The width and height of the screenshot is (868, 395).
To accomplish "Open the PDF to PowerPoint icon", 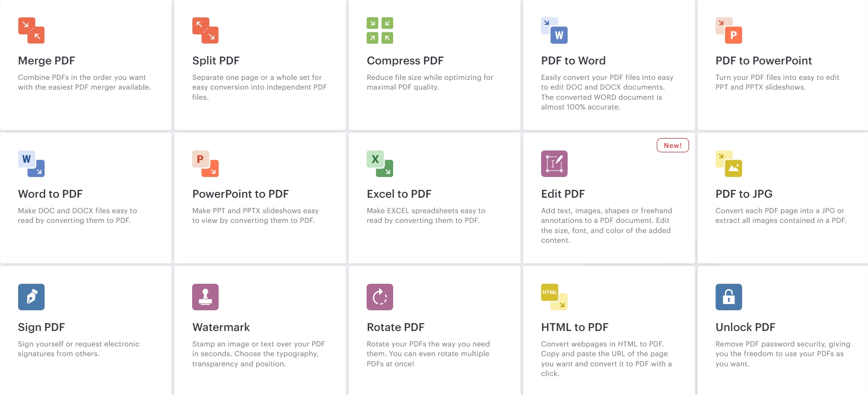I will [729, 30].
